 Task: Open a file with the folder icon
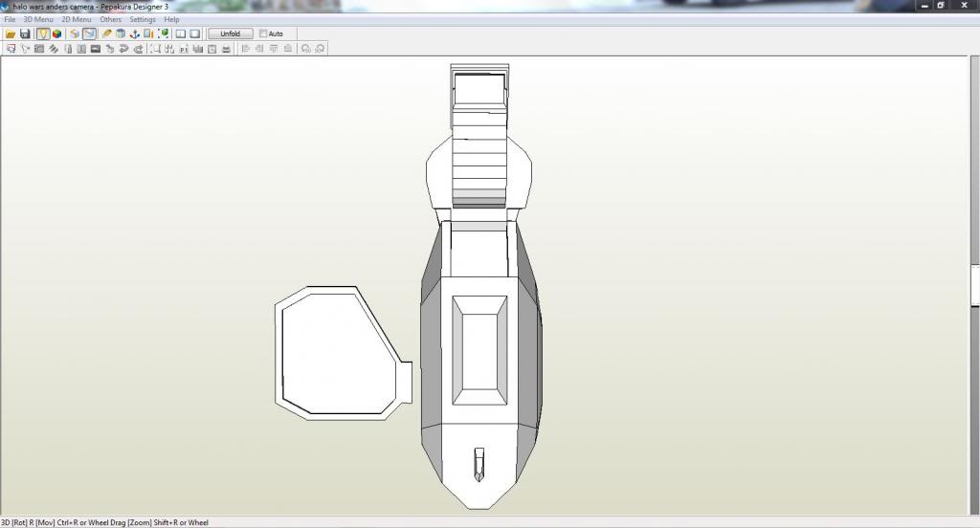click(11, 33)
